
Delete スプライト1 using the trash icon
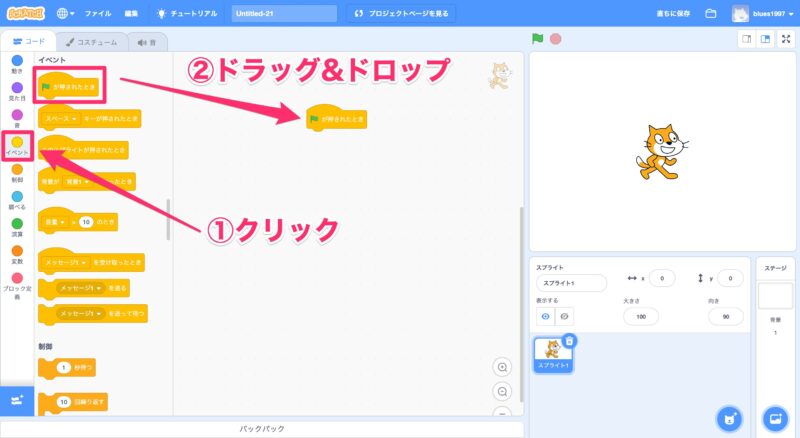point(569,341)
